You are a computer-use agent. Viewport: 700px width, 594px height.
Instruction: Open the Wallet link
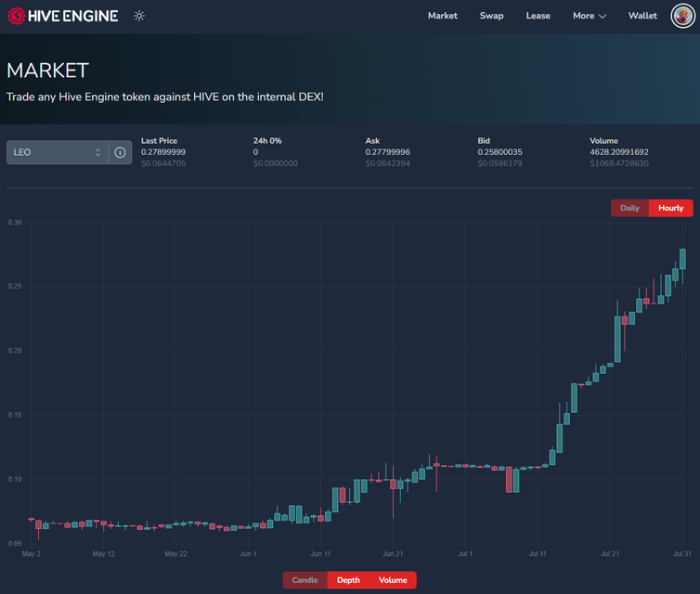click(x=642, y=16)
